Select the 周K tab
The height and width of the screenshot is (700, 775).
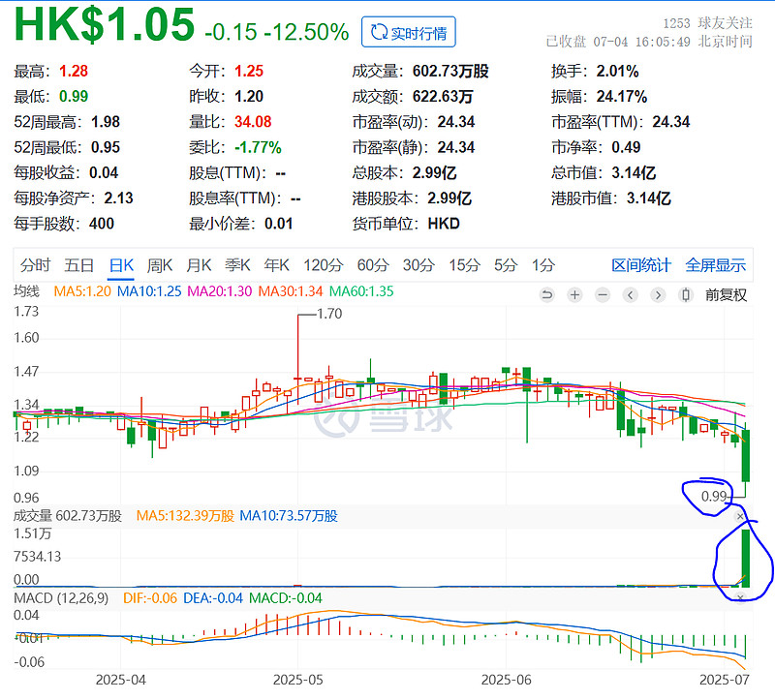tap(160, 265)
